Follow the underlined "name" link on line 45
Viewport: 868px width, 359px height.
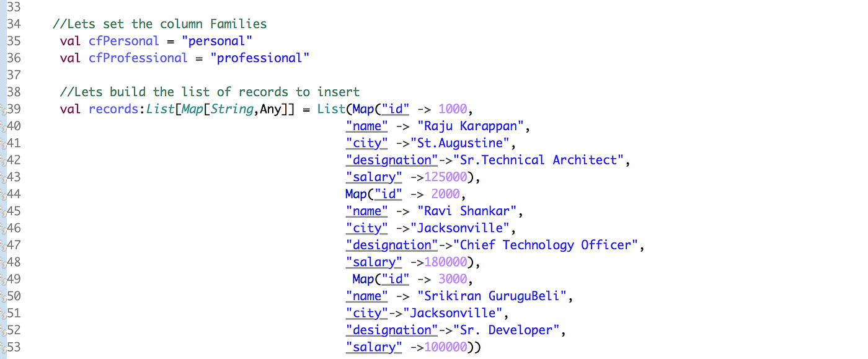click(366, 211)
